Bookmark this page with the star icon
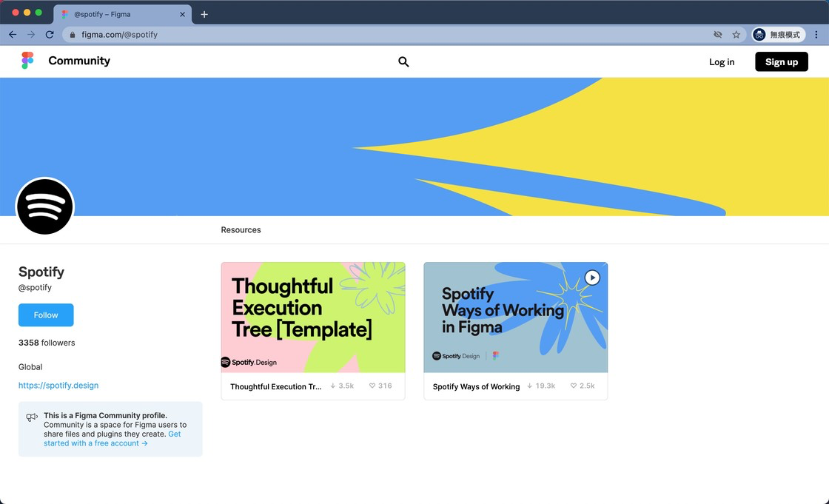 click(736, 35)
